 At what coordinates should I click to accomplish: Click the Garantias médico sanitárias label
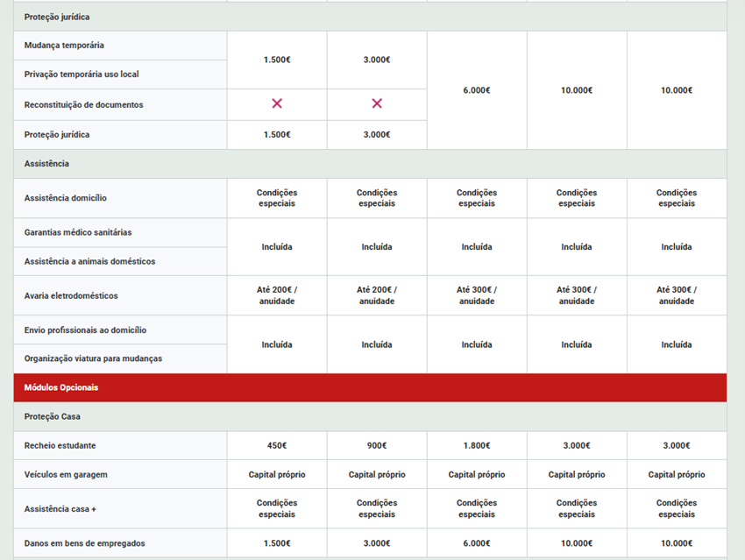click(x=78, y=232)
